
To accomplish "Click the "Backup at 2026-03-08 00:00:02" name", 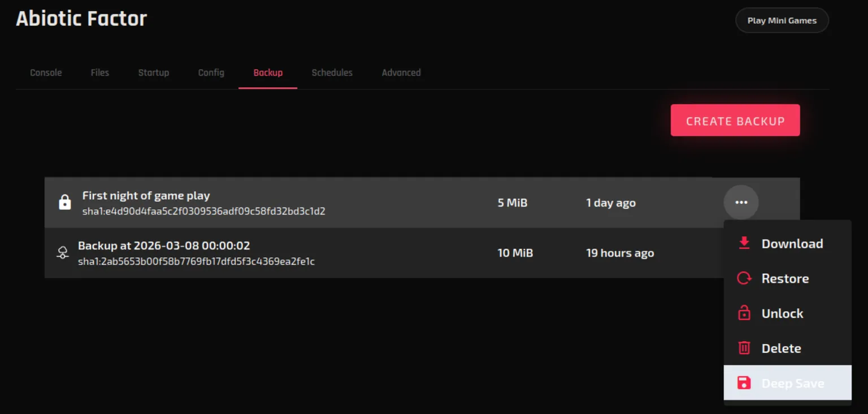I will [x=164, y=245].
